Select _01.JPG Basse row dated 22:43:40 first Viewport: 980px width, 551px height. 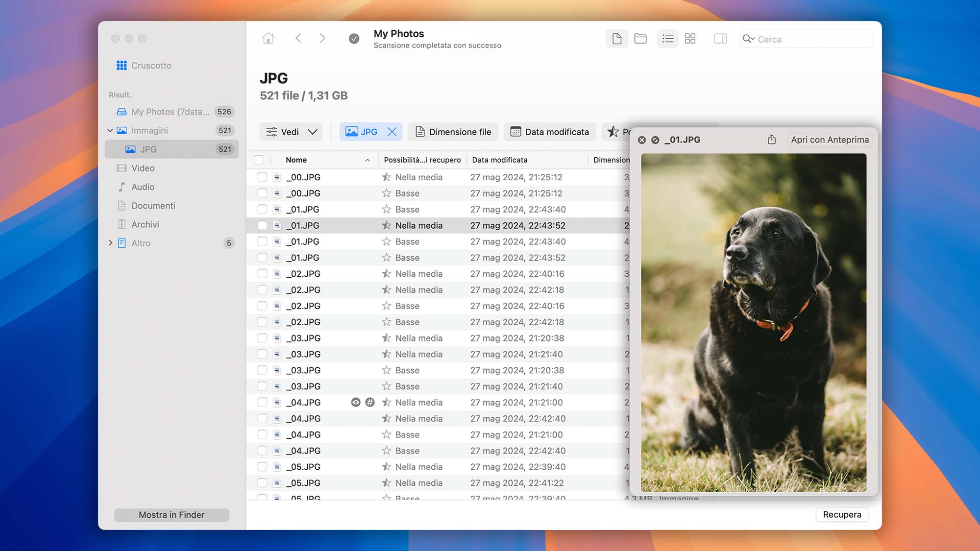[439, 210]
